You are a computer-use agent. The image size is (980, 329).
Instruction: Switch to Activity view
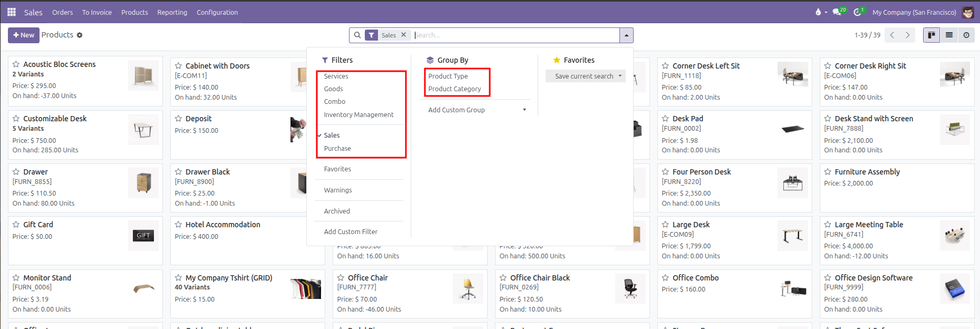pos(966,35)
